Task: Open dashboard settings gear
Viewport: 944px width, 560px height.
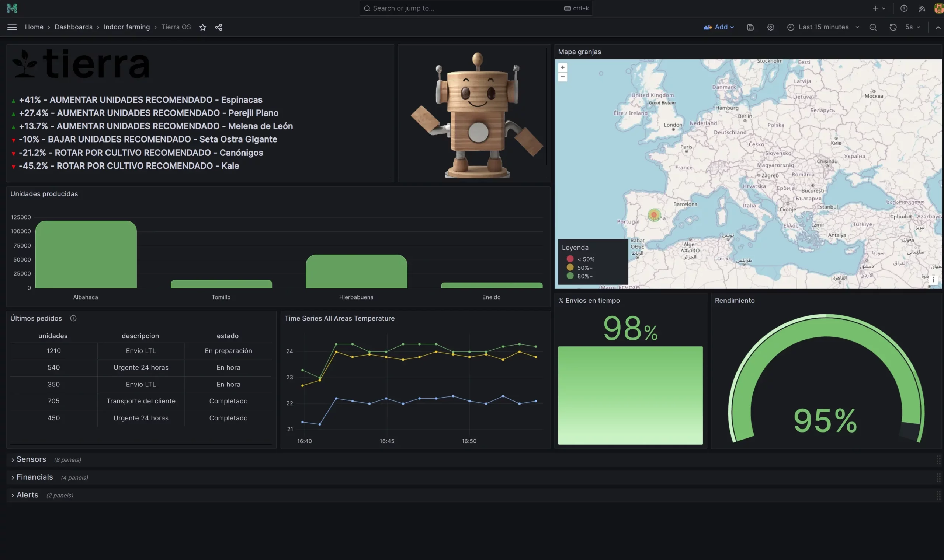Action: [x=770, y=27]
